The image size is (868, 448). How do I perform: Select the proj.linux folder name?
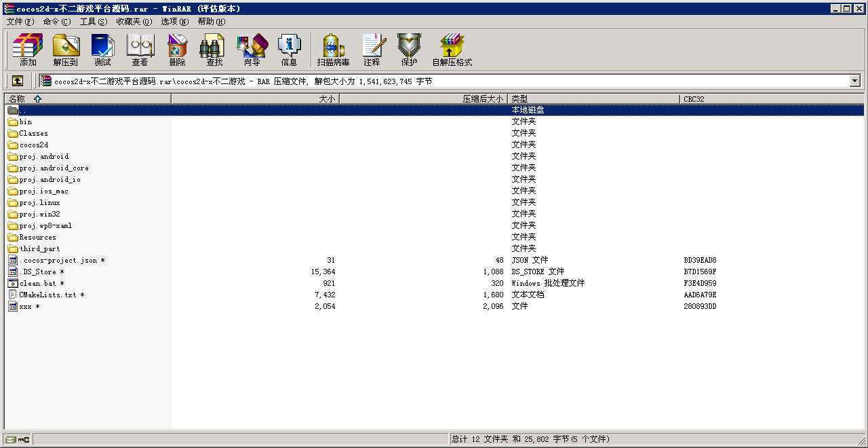[x=40, y=203]
